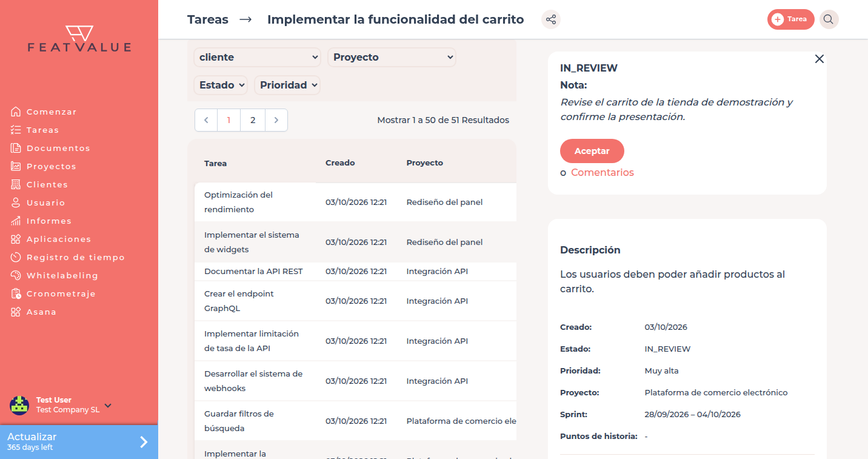The width and height of the screenshot is (868, 459).
Task: Expand the Test User account menu chevron
Action: click(x=108, y=405)
